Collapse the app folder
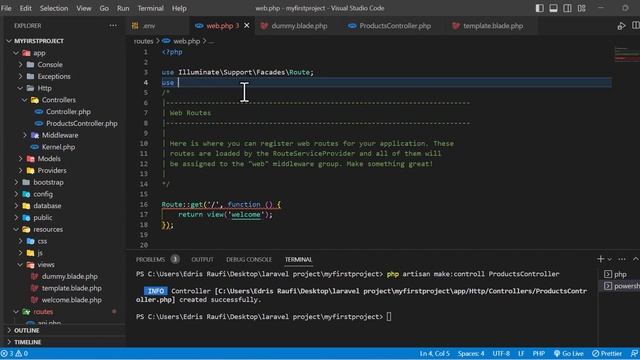The width and height of the screenshot is (640, 360). 16,53
